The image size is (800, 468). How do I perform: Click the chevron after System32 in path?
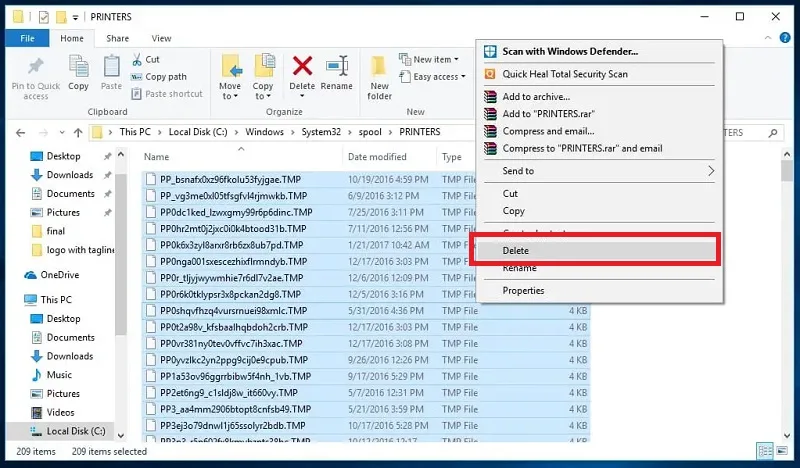click(349, 132)
